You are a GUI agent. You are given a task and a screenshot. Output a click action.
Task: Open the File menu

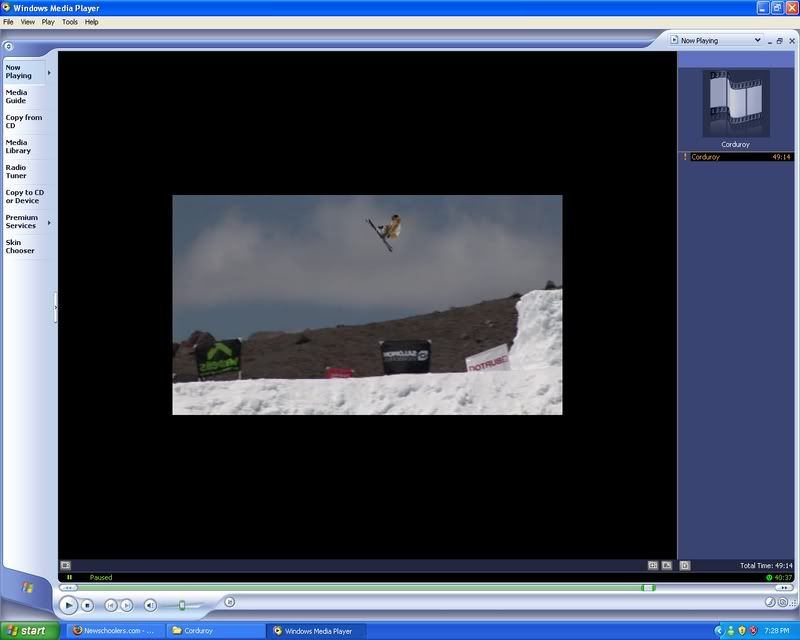8,22
